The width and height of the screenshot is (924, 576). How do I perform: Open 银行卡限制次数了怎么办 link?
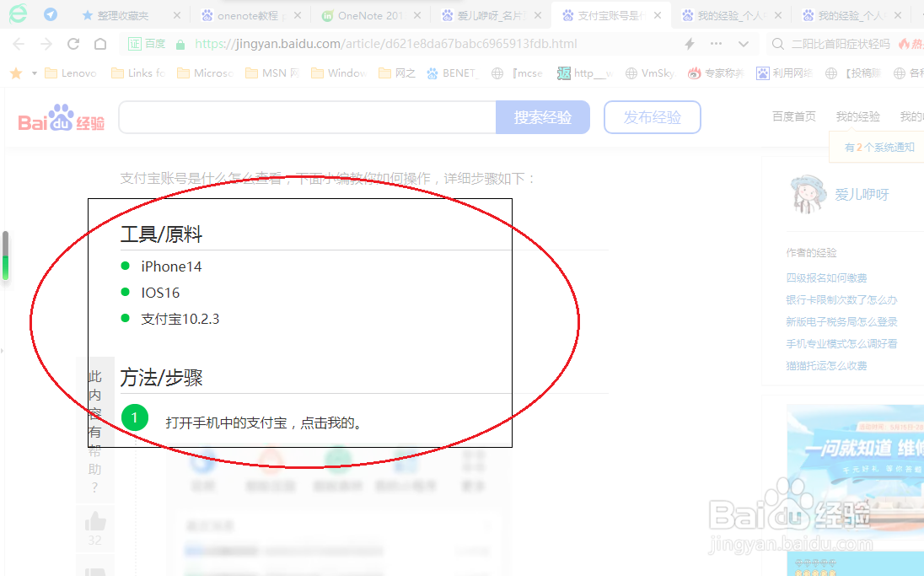click(x=841, y=299)
